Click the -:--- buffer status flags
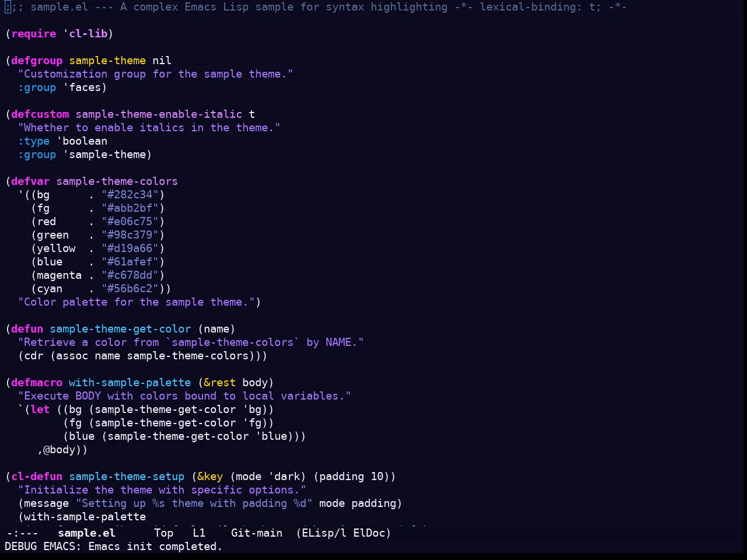 point(22,533)
